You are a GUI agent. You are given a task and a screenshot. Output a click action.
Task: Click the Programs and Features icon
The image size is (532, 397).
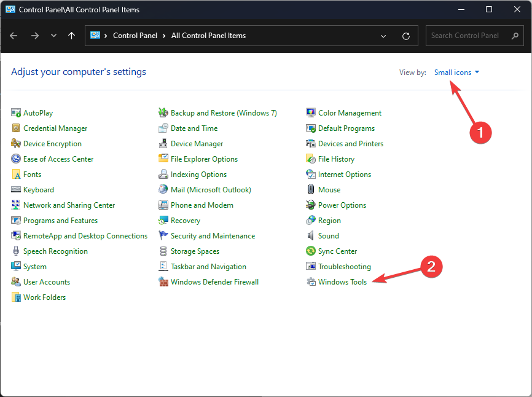(x=16, y=221)
